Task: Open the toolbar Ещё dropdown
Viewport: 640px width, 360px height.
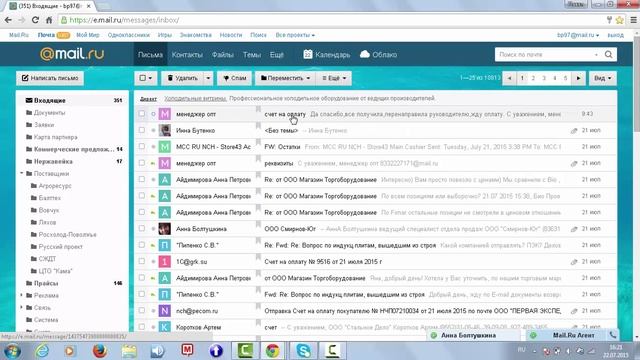Action: pos(334,78)
